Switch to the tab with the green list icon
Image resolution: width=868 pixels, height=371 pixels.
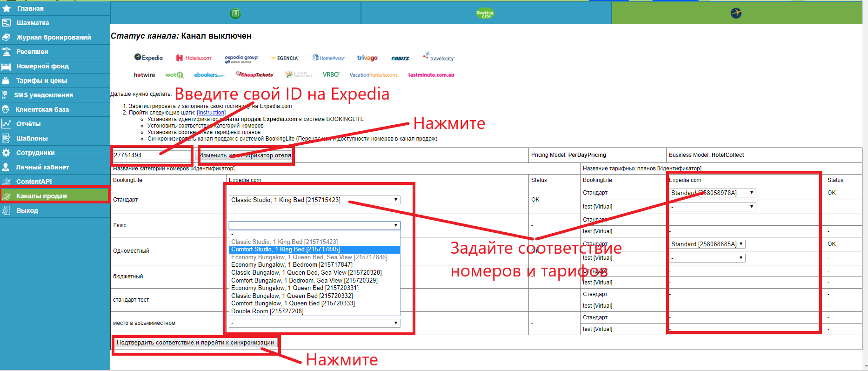tap(235, 13)
